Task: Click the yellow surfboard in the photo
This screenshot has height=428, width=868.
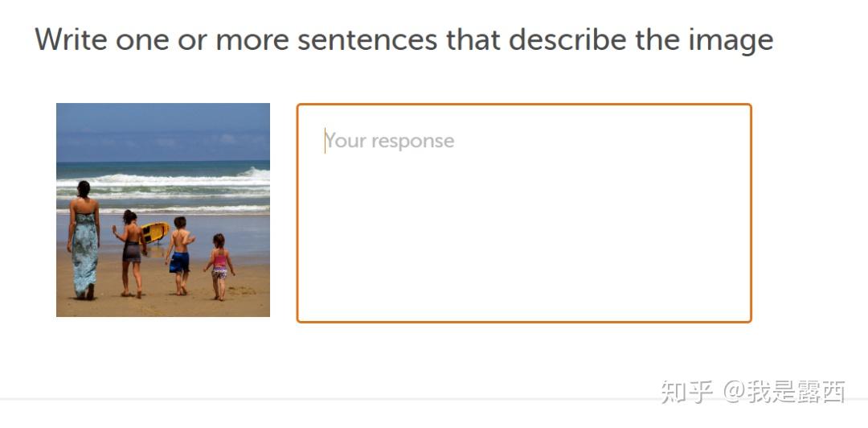Action: 154,232
